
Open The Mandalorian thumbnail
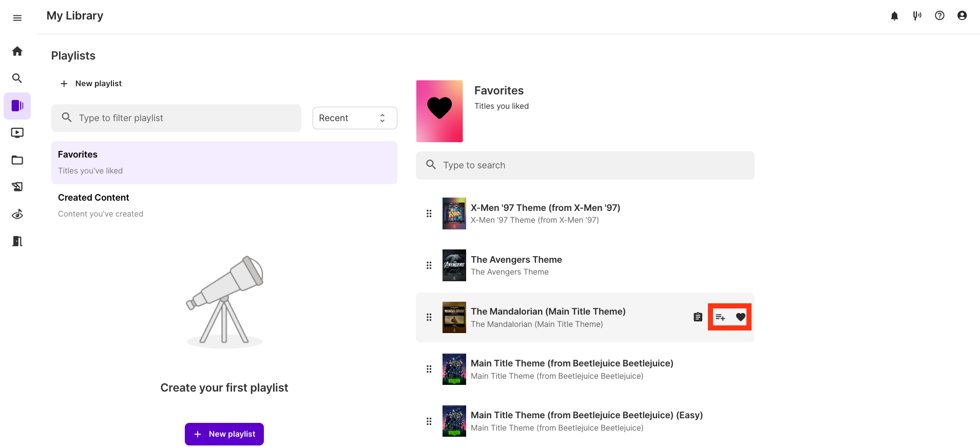454,317
